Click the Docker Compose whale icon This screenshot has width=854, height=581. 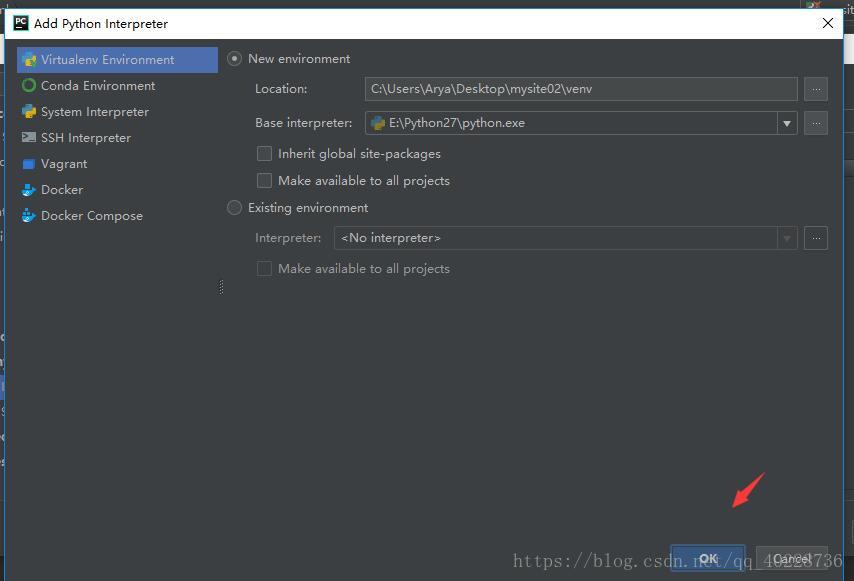point(29,216)
